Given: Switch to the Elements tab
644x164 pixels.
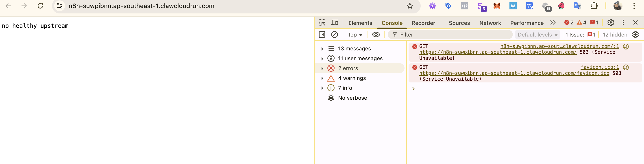Looking at the screenshot, I should (x=360, y=23).
